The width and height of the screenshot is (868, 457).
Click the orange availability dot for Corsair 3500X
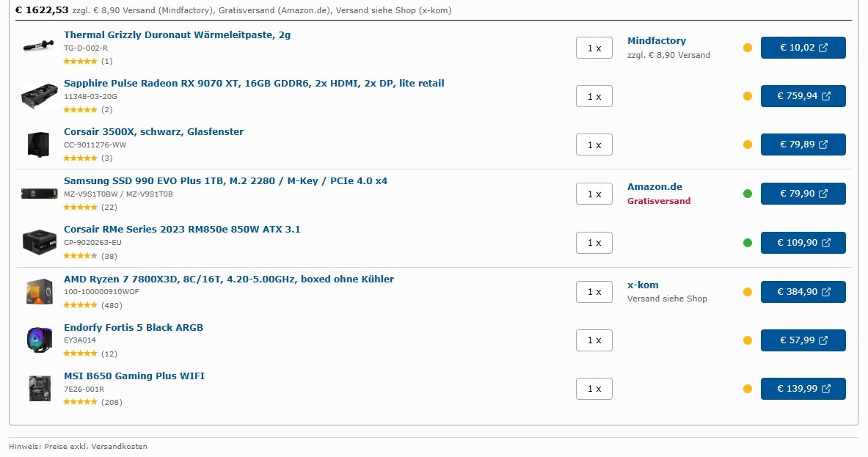[748, 145]
